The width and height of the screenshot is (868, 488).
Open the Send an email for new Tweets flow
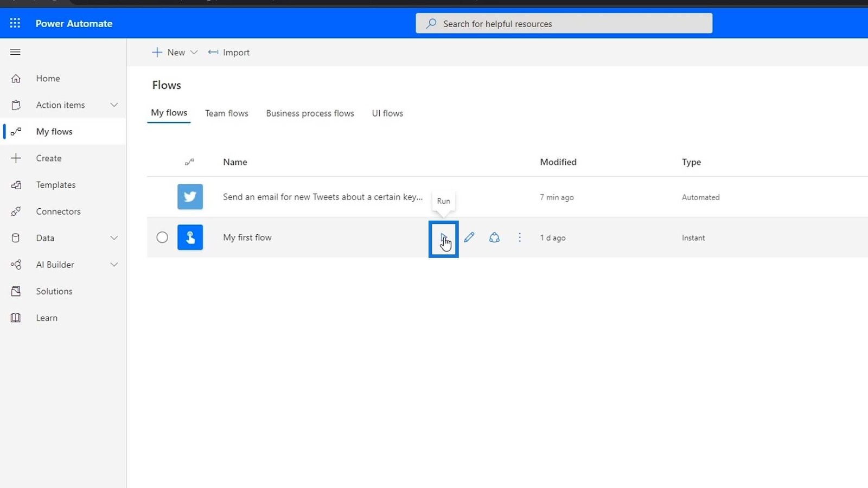[323, 197]
